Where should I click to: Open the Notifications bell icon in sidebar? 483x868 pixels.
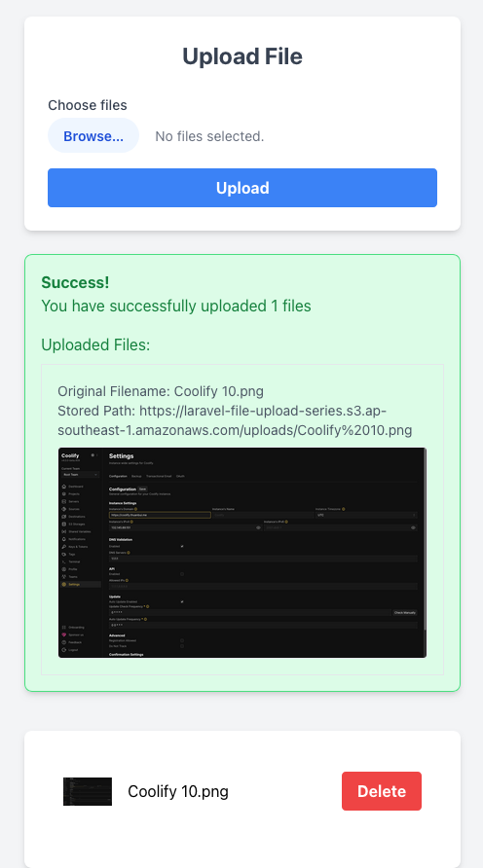click(x=64, y=539)
